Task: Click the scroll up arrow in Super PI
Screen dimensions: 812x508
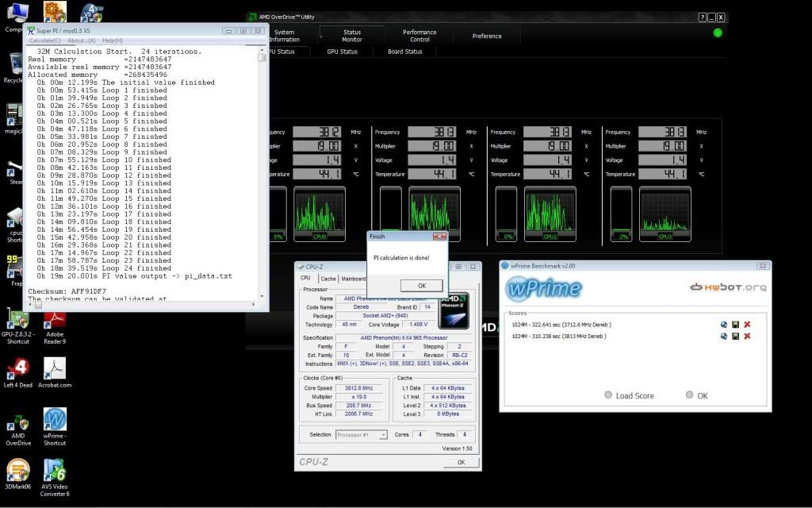Action: (x=262, y=50)
